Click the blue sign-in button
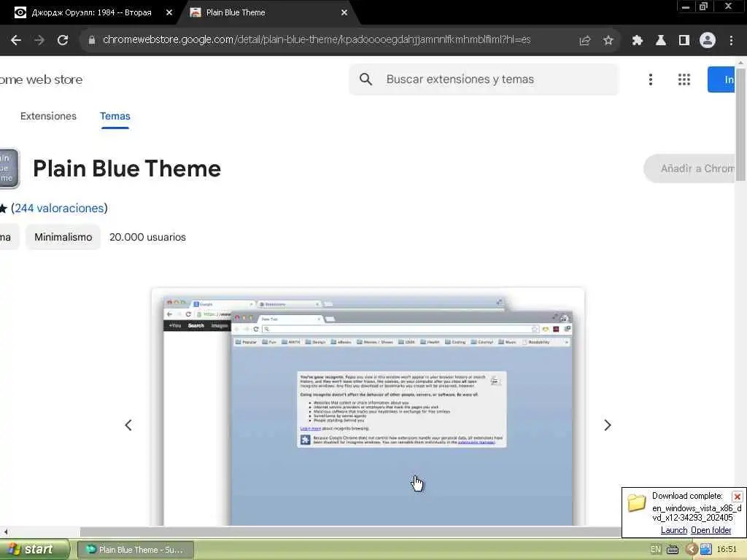Viewport: 747px width, 560px height. [721, 79]
